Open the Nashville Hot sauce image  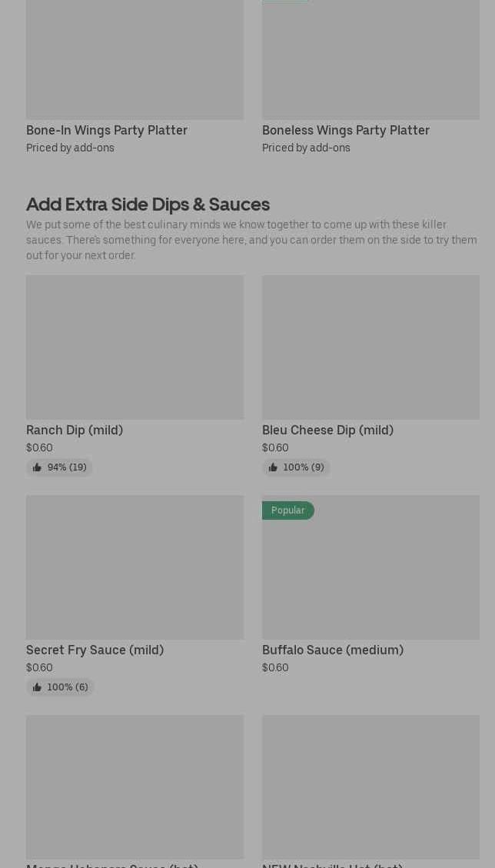(x=370, y=787)
